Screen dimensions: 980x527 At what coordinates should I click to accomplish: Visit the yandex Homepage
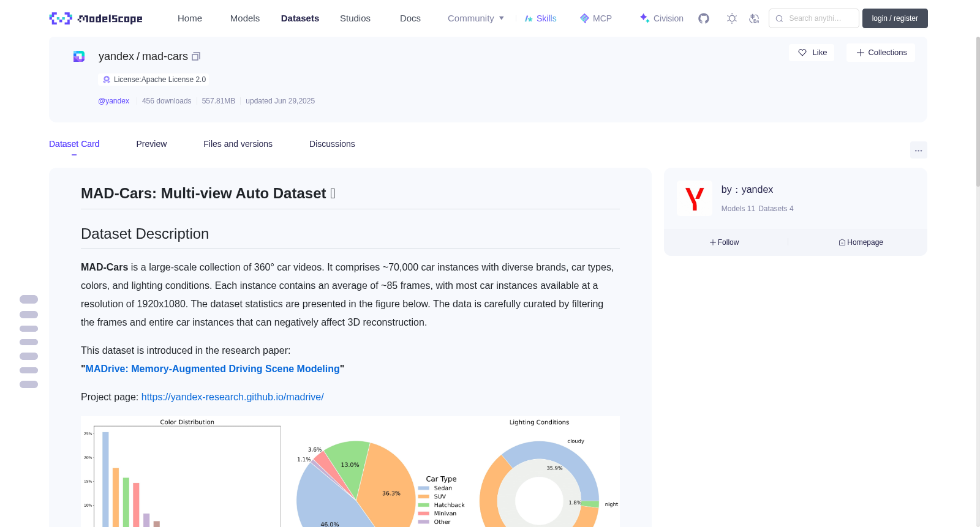(x=861, y=242)
